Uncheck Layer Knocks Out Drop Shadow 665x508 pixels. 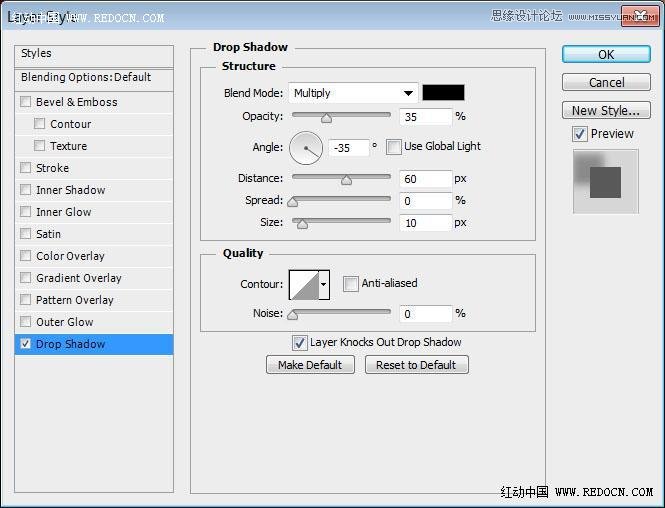pos(299,343)
